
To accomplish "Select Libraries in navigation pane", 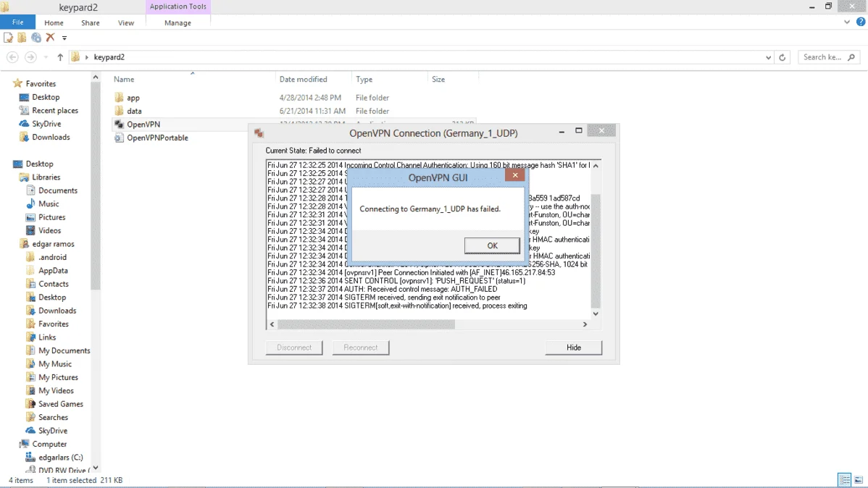I will (46, 177).
